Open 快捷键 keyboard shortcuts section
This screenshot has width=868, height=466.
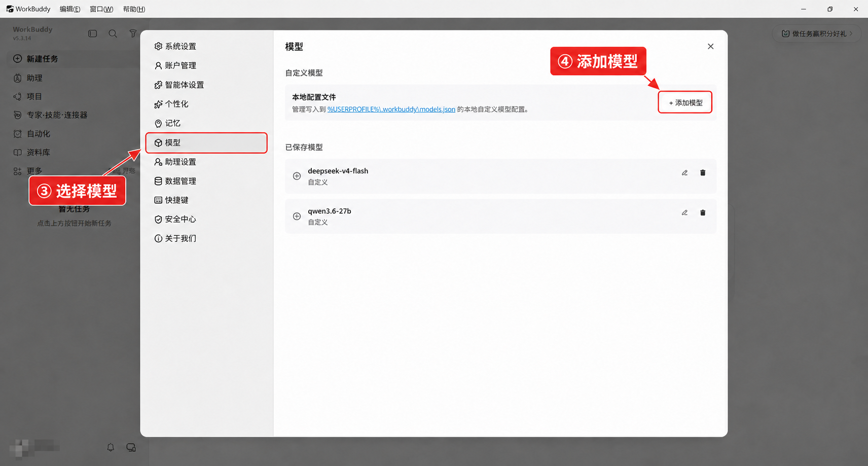(x=206, y=200)
